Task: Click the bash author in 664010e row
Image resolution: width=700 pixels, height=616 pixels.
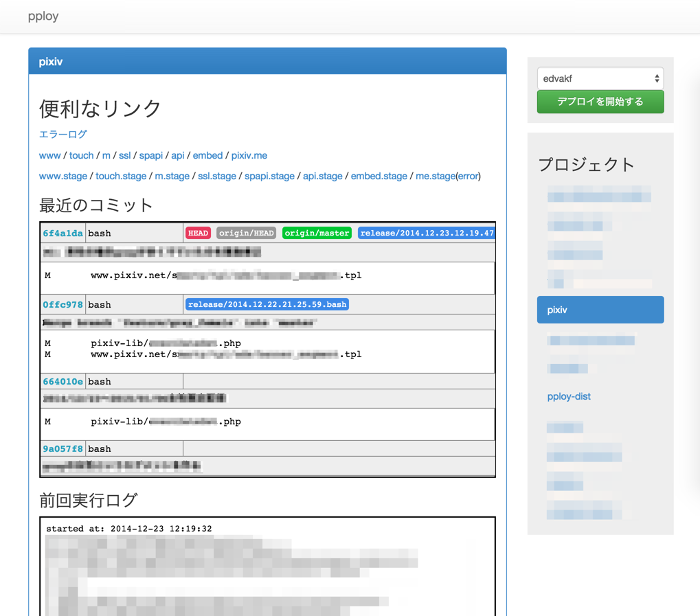Action: point(100,382)
